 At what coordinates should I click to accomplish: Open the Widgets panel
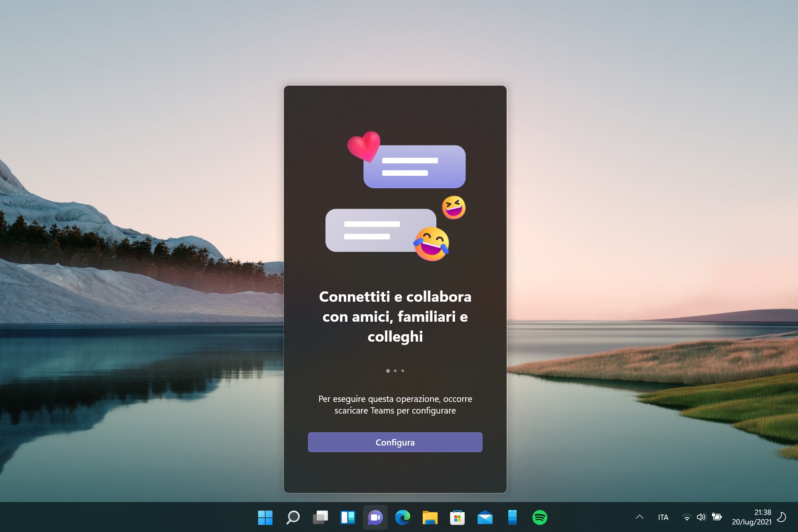[x=347, y=517]
